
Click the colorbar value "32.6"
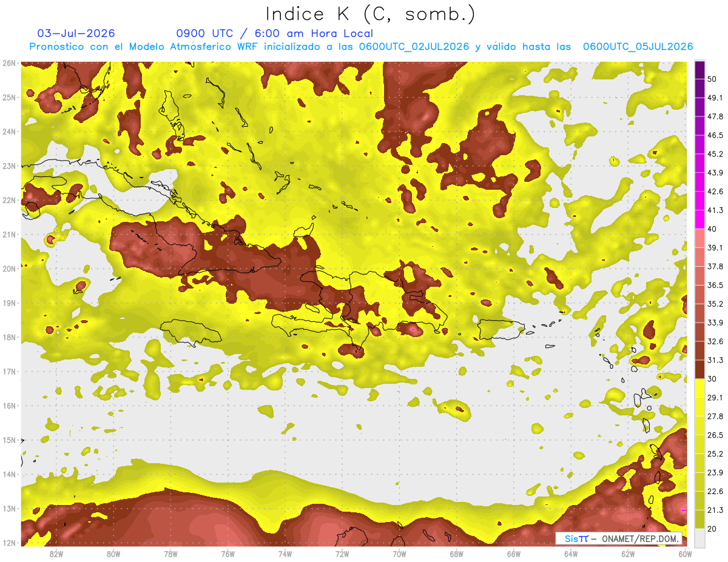(714, 341)
